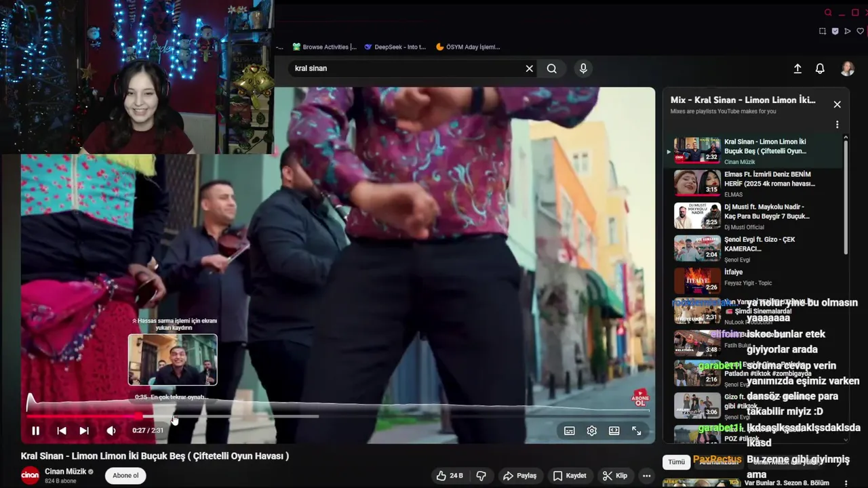Click the Abone Ol watermark on video
This screenshot has width=868, height=488.
[x=640, y=398]
